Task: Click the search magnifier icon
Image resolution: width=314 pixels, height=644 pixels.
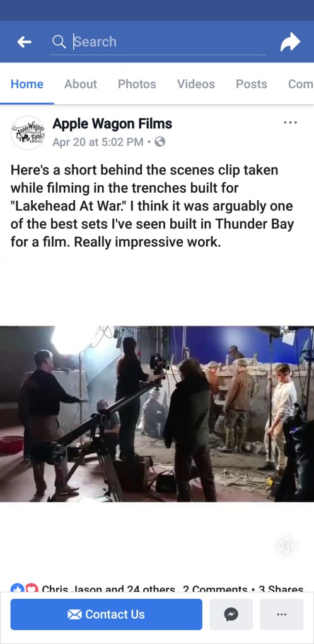Action: point(59,42)
